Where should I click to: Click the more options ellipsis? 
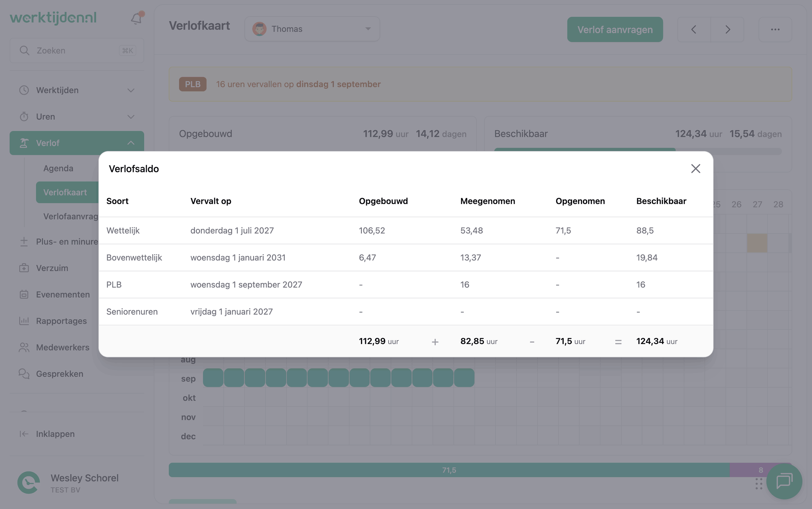(776, 29)
